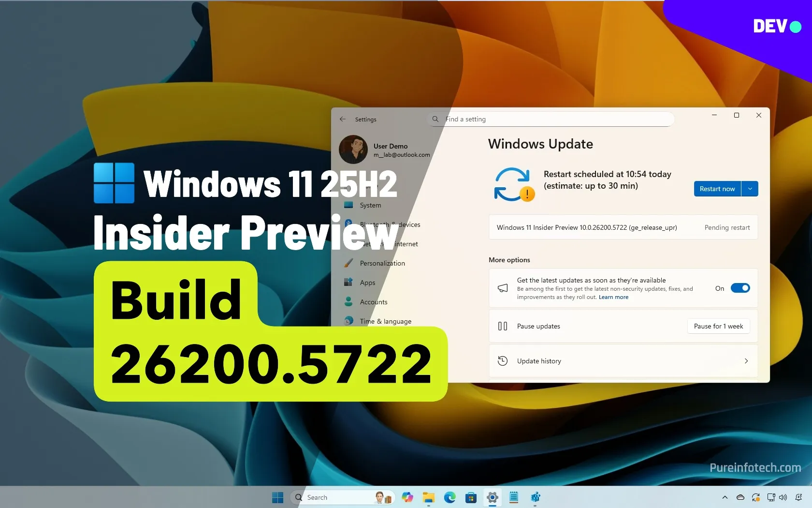Click the Pending restart status text

(x=727, y=227)
